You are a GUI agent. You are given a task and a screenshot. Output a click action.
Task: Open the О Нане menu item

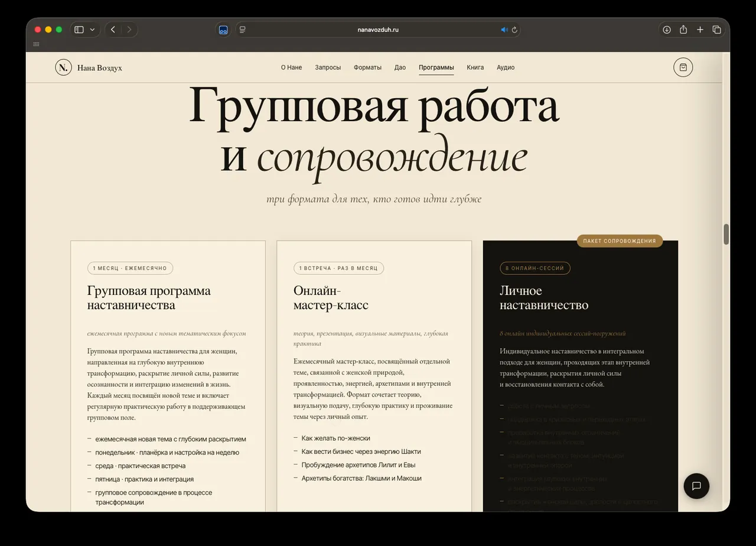[x=291, y=67]
